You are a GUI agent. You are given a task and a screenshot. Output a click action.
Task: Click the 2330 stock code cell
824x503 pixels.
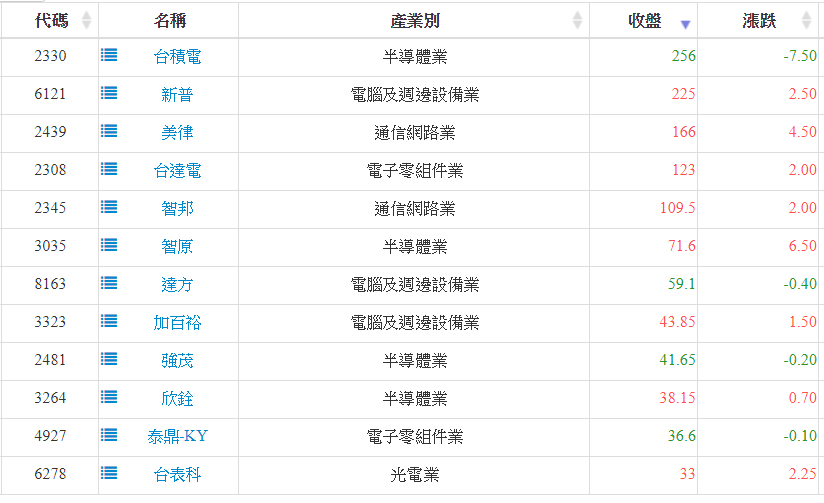[x=50, y=57]
